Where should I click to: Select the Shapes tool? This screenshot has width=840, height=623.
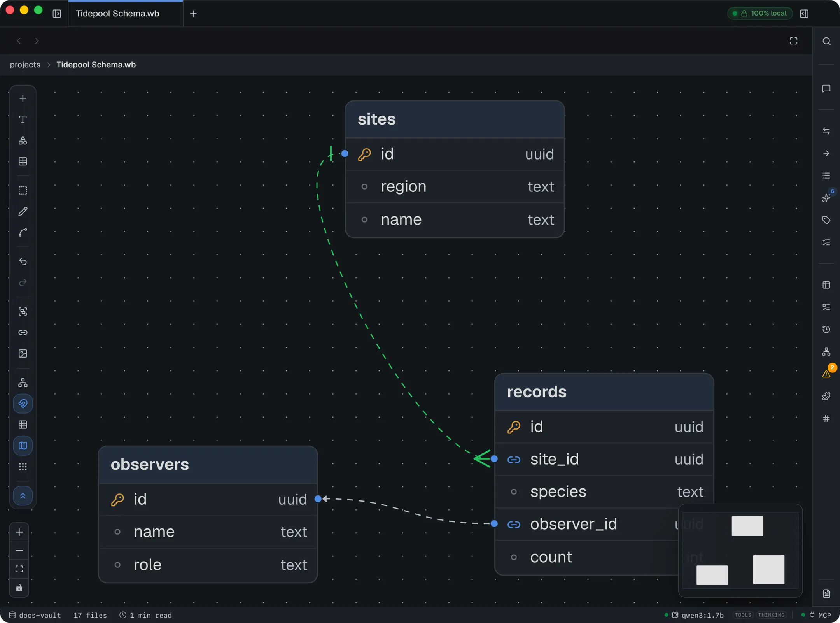click(23, 140)
